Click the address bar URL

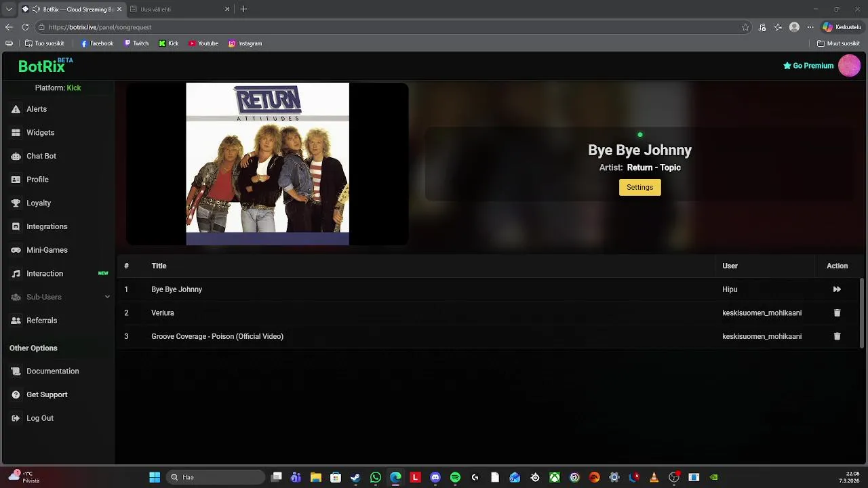point(100,27)
